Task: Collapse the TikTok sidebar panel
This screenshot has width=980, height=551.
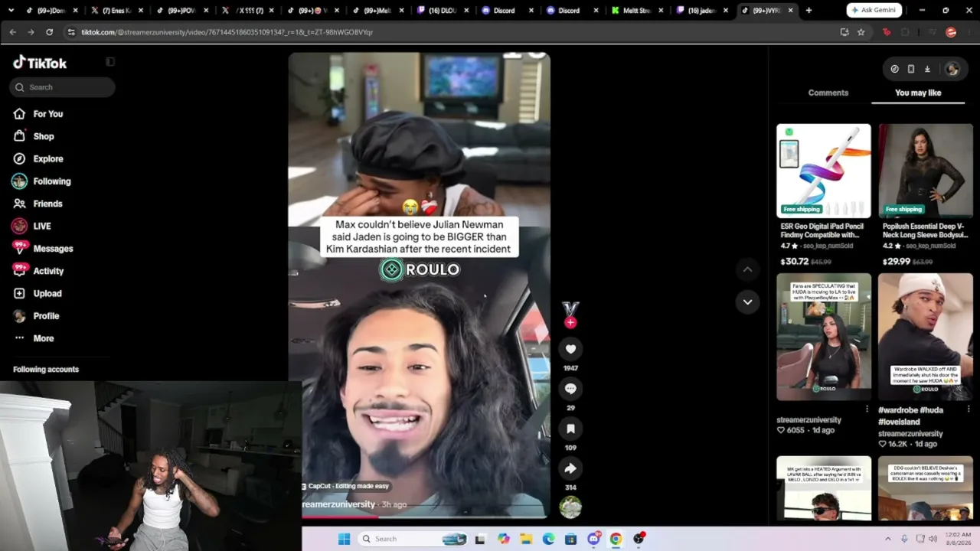Action: (110, 62)
